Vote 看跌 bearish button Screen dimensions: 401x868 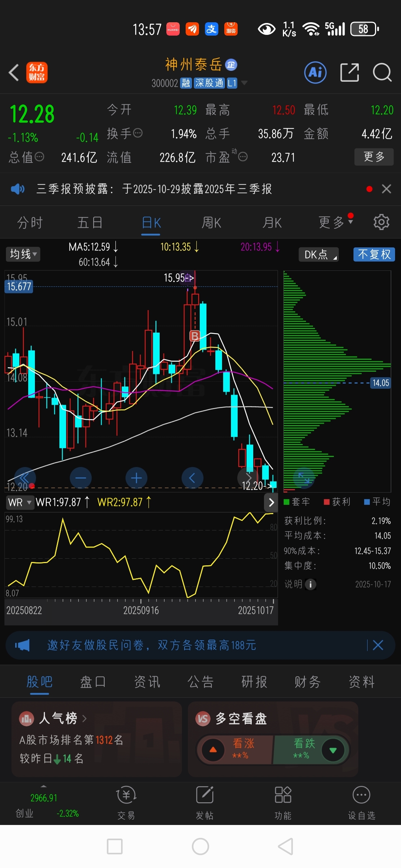point(311,750)
